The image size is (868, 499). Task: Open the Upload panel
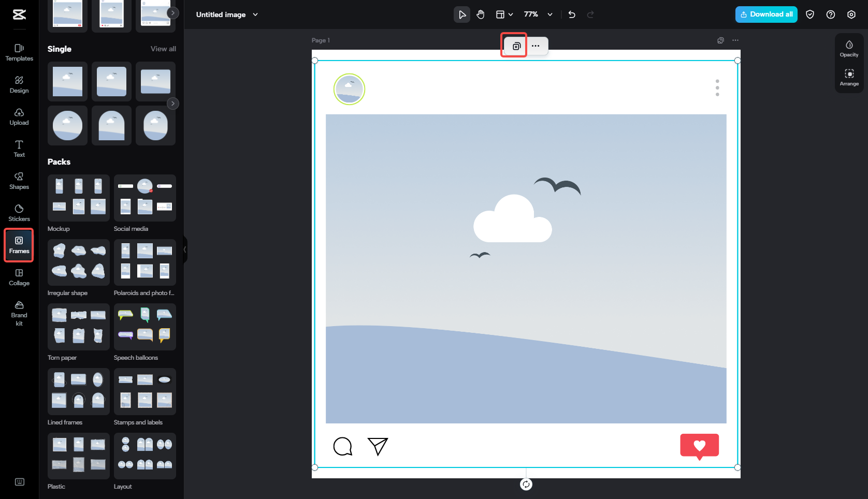[19, 117]
